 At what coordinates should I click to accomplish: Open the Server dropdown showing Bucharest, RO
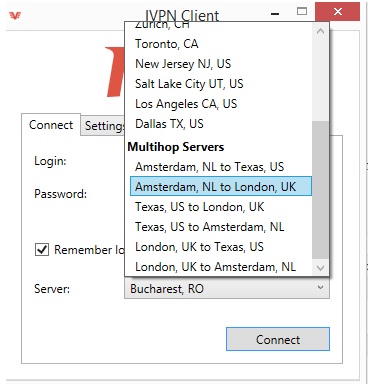[x=227, y=288]
